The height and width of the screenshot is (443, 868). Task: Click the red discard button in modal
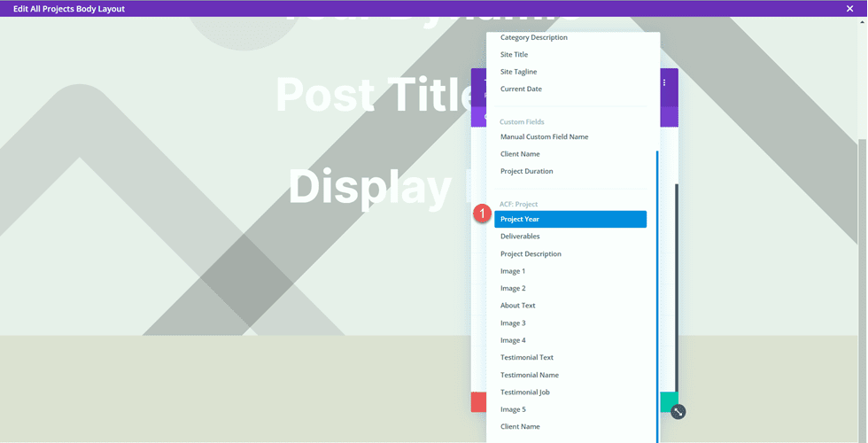point(478,402)
